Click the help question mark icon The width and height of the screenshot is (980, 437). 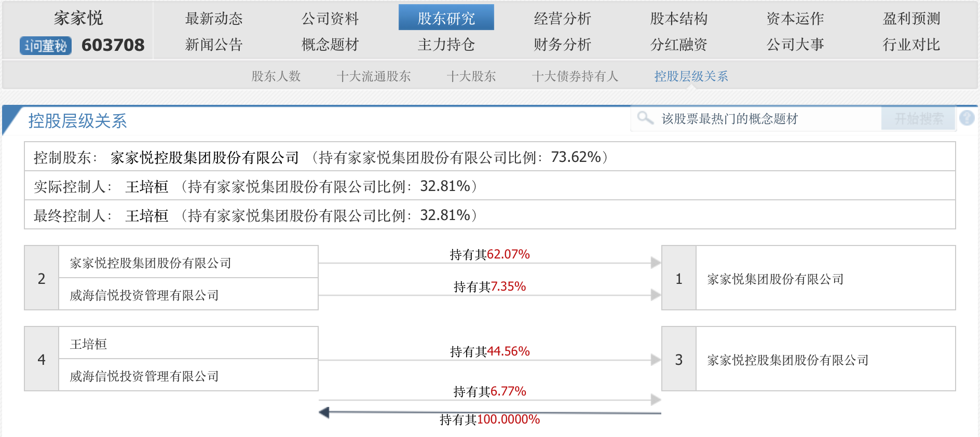967,118
